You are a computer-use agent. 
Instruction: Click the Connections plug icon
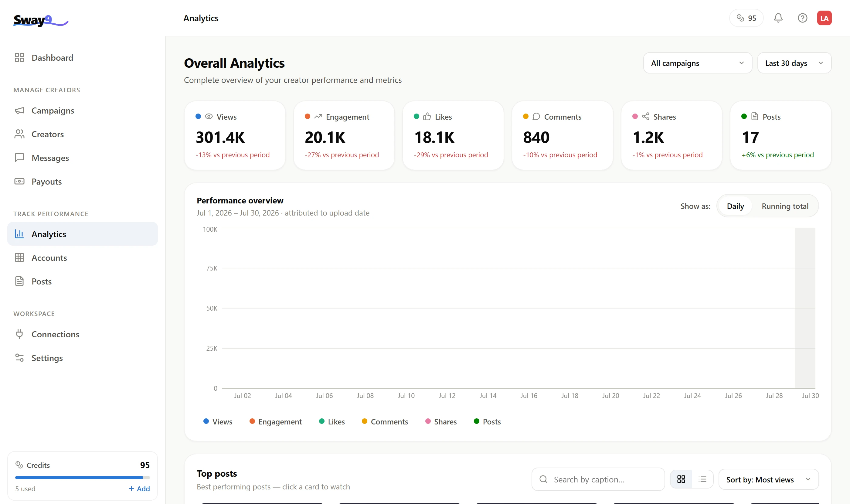(19, 334)
